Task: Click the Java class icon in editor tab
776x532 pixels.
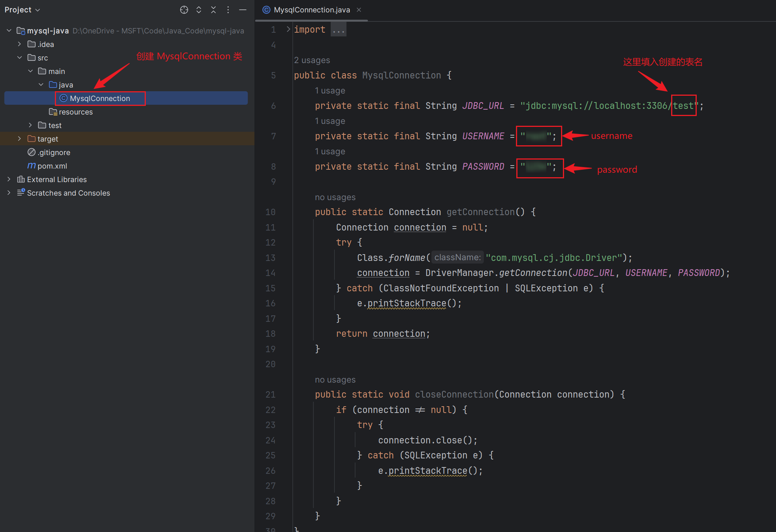Action: point(266,10)
